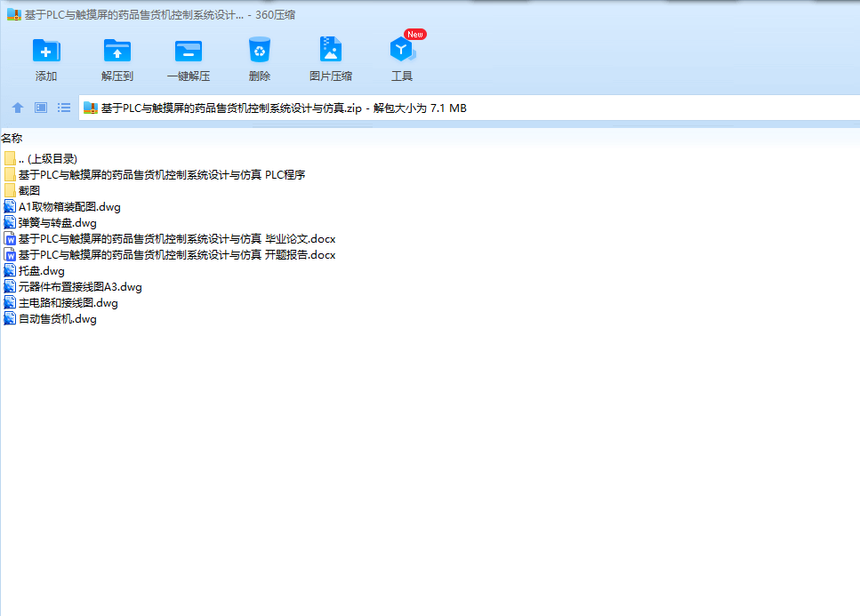This screenshot has width=860, height=616.
Task: Click the Word icon of 开题报告.docx
Action: click(10, 255)
